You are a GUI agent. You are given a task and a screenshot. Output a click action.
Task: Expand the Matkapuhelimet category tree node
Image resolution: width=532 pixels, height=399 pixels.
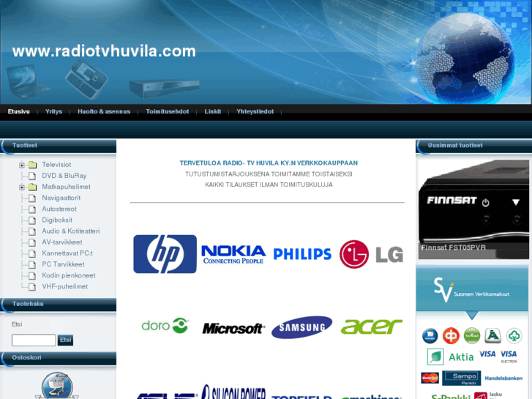click(x=22, y=187)
